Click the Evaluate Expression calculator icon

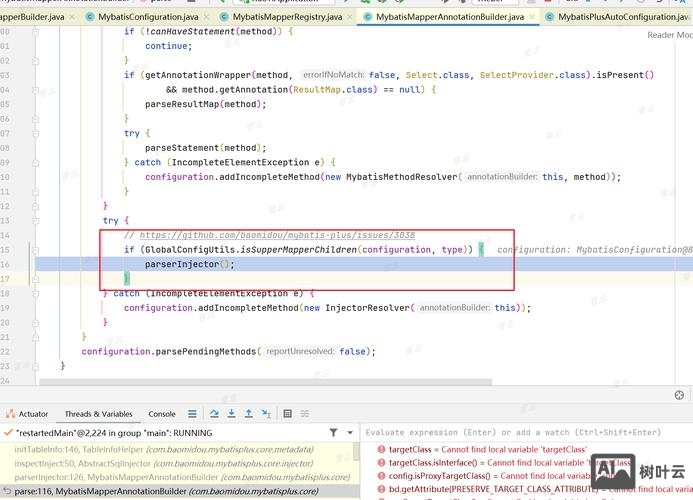pyautogui.click(x=288, y=413)
